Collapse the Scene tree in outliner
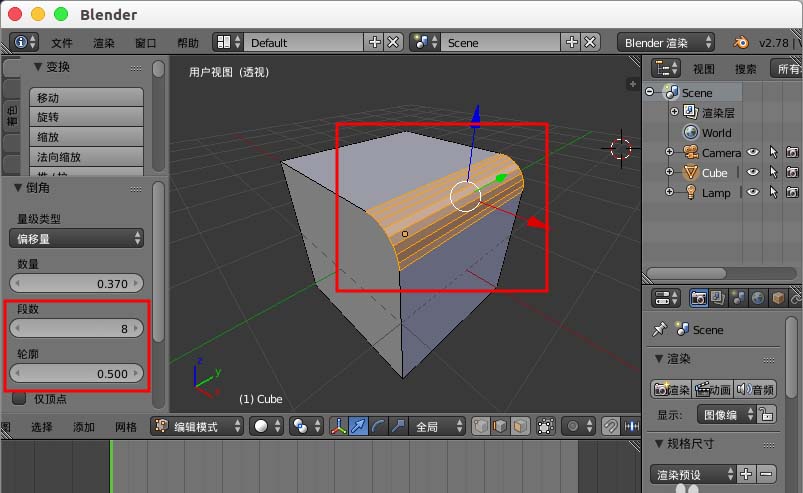 [650, 92]
